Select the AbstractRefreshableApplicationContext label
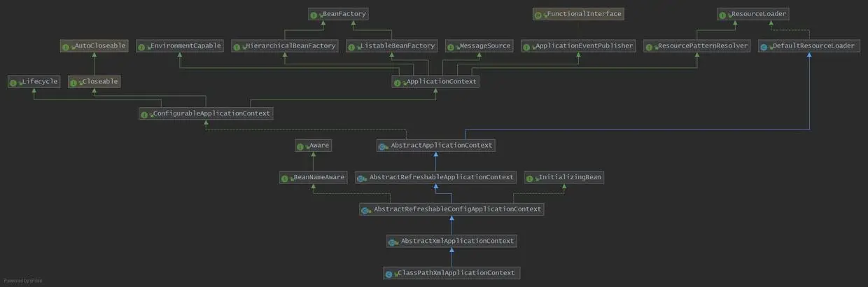The width and height of the screenshot is (868, 287). 442,178
